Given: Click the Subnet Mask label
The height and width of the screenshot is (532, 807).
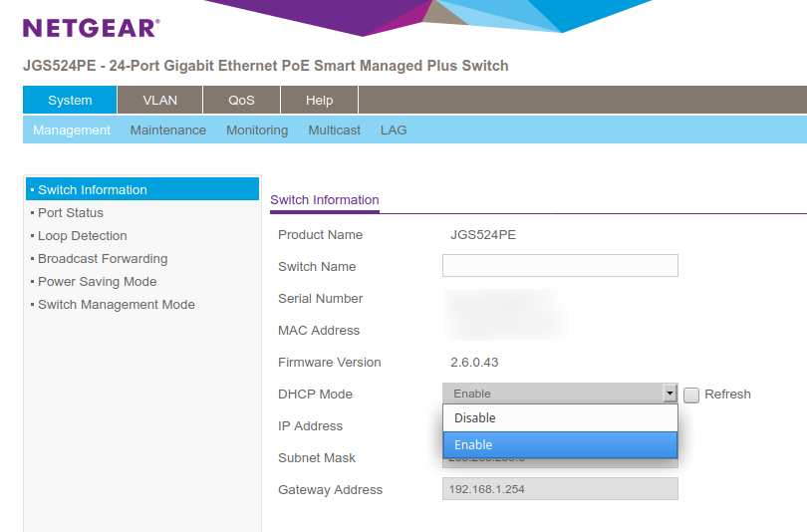Looking at the screenshot, I should [x=317, y=458].
